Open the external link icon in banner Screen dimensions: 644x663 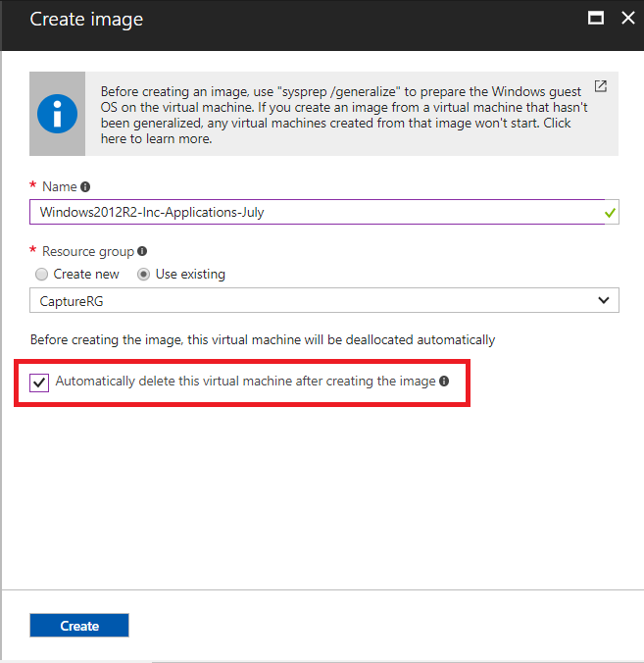601,86
